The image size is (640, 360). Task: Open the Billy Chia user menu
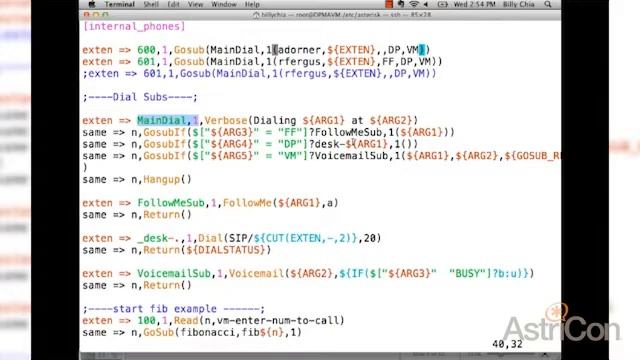518,4
